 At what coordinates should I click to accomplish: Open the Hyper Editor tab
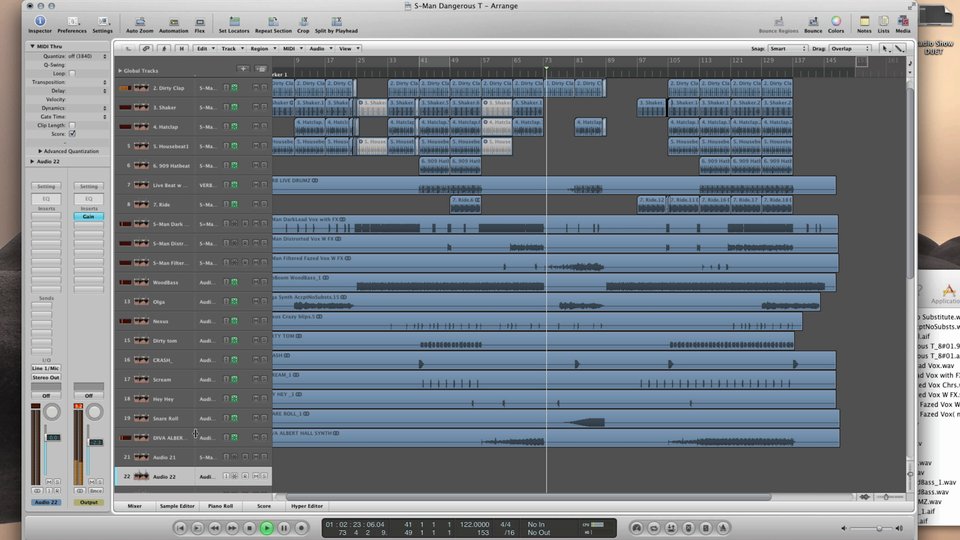pos(307,506)
